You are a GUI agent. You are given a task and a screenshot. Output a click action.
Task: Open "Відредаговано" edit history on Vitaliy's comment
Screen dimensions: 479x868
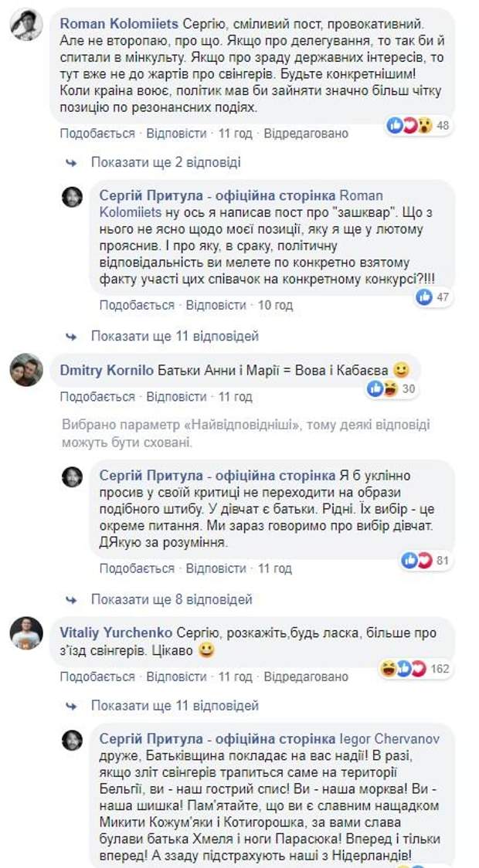[306, 676]
